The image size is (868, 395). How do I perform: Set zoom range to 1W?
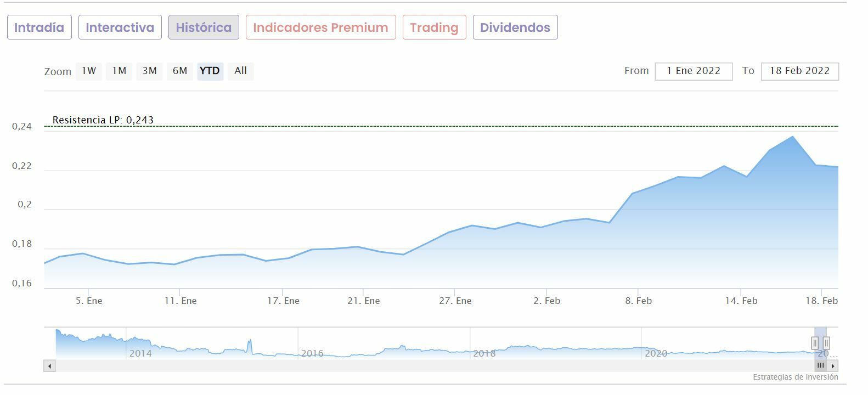click(89, 71)
